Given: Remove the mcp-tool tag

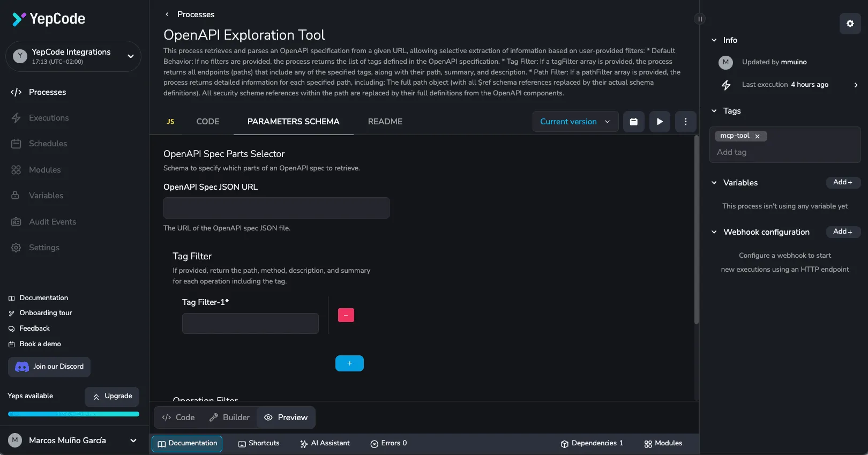Looking at the screenshot, I should tap(757, 137).
